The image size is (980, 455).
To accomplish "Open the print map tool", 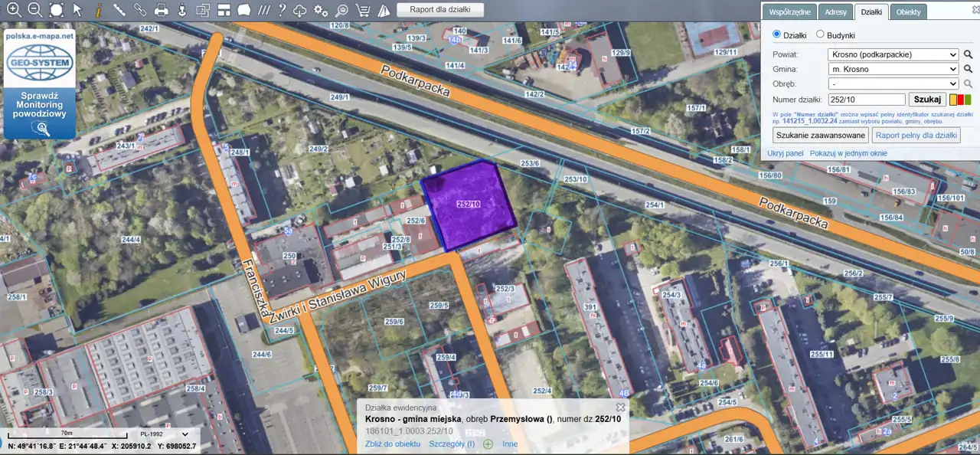I will tap(161, 10).
